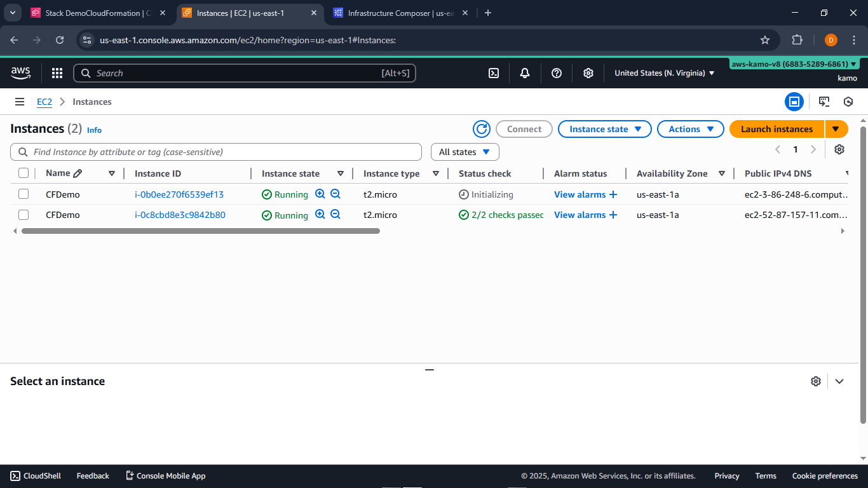
Task: Toggle the EC2 side navigation hamburger menu
Action: click(x=20, y=102)
